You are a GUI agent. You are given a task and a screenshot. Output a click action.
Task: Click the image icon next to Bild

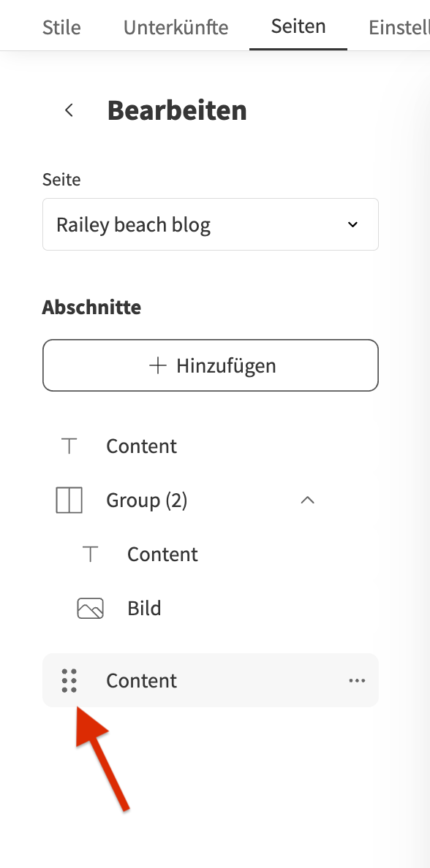91,608
